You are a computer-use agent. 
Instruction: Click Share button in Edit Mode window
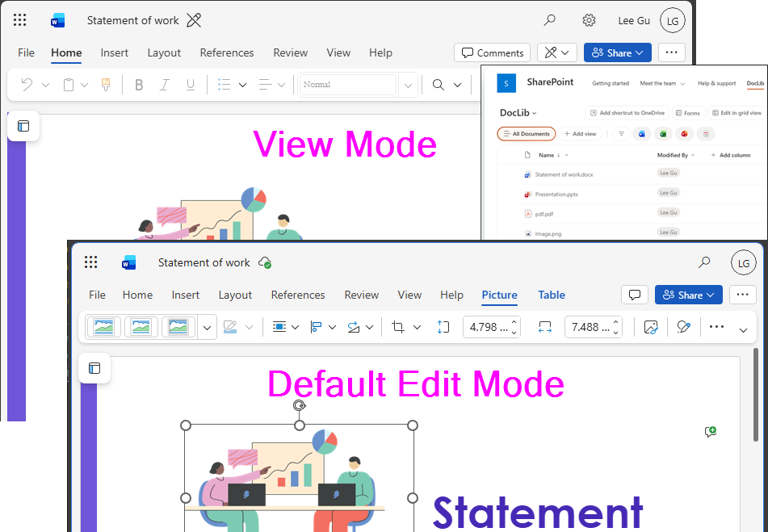(x=689, y=295)
